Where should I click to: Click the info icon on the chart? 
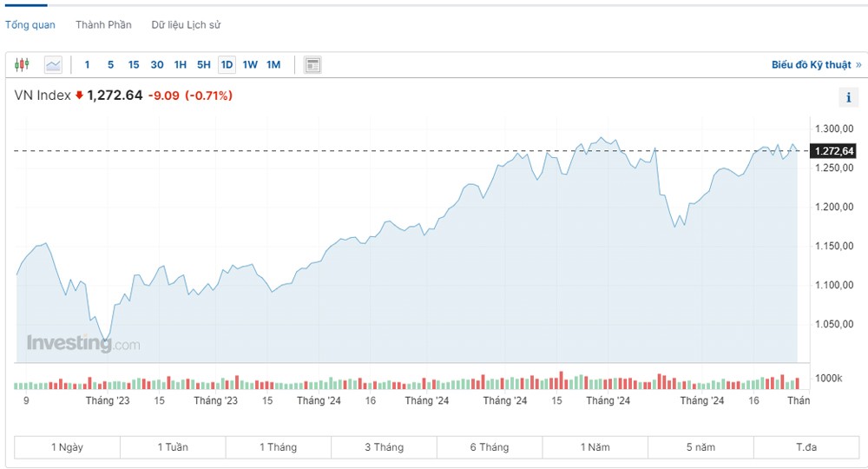(x=848, y=97)
